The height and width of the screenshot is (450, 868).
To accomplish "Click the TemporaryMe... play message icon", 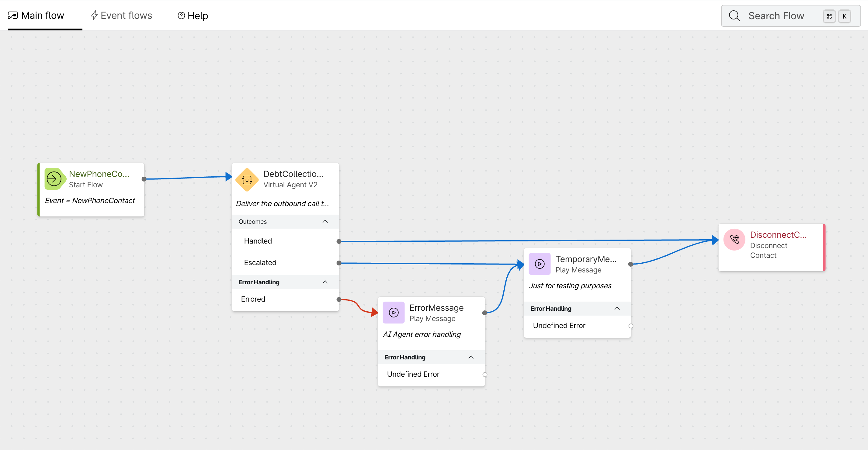I will (x=540, y=264).
